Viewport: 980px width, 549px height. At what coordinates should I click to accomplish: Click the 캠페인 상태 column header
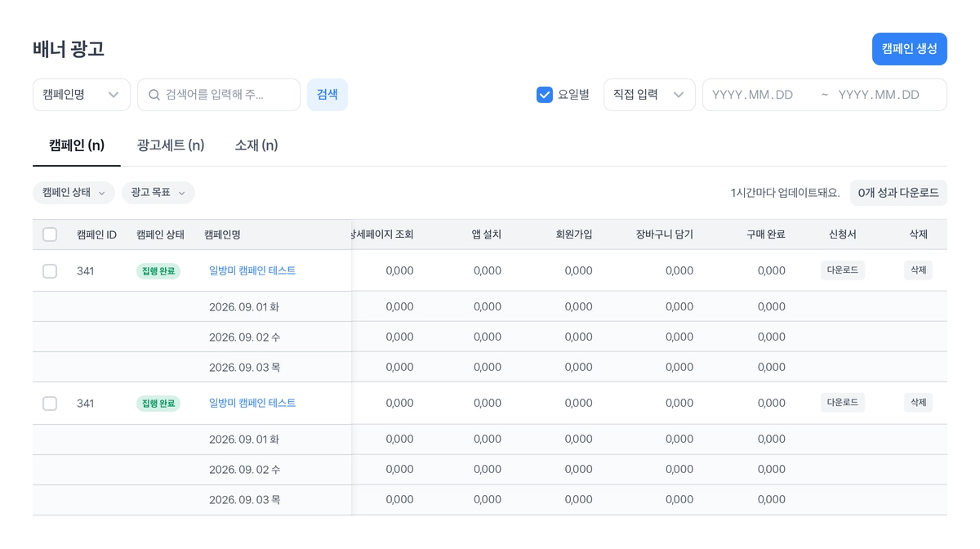pyautogui.click(x=160, y=234)
